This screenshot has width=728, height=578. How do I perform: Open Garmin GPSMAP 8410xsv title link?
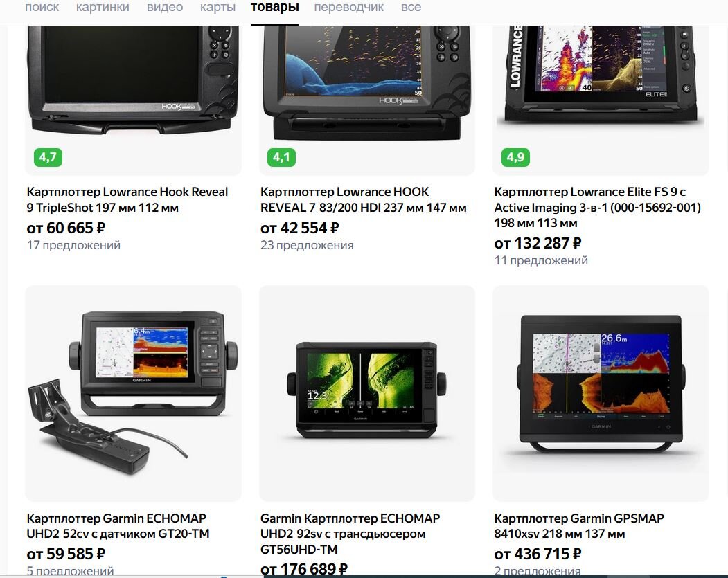(x=579, y=525)
